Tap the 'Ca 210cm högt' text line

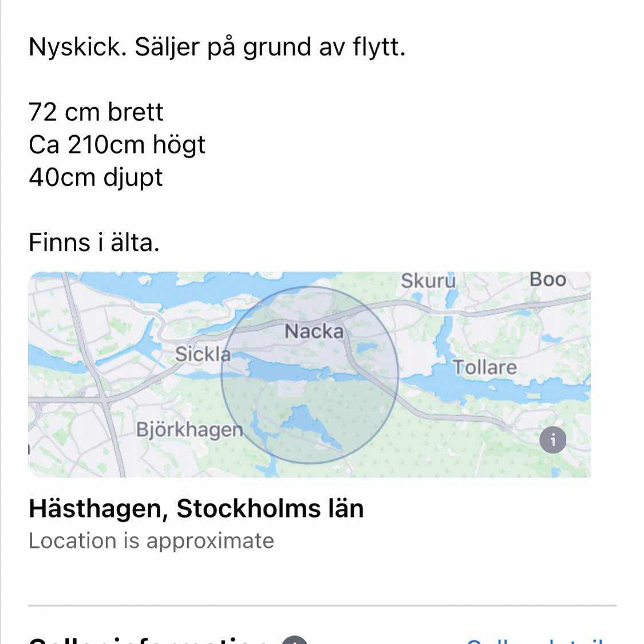[x=117, y=145]
